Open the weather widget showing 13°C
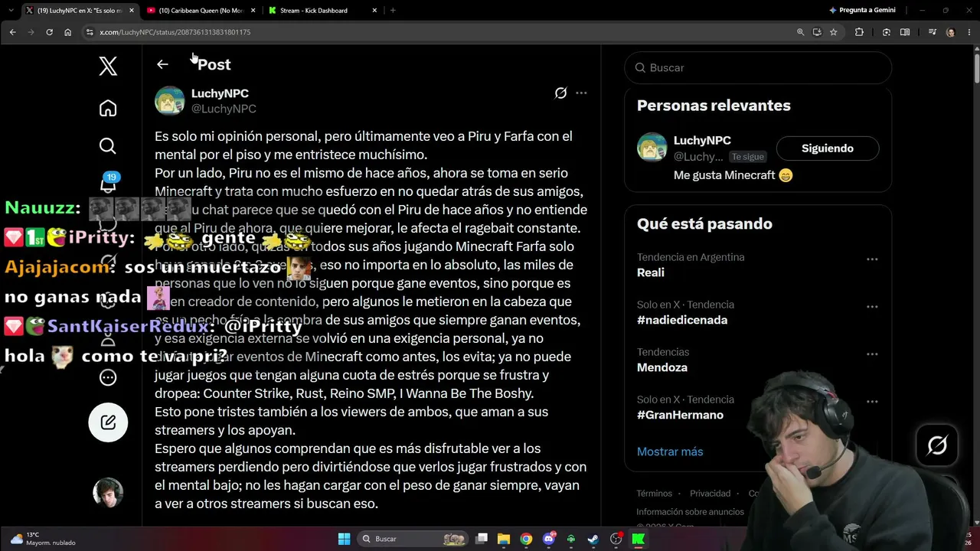 pos(43,539)
